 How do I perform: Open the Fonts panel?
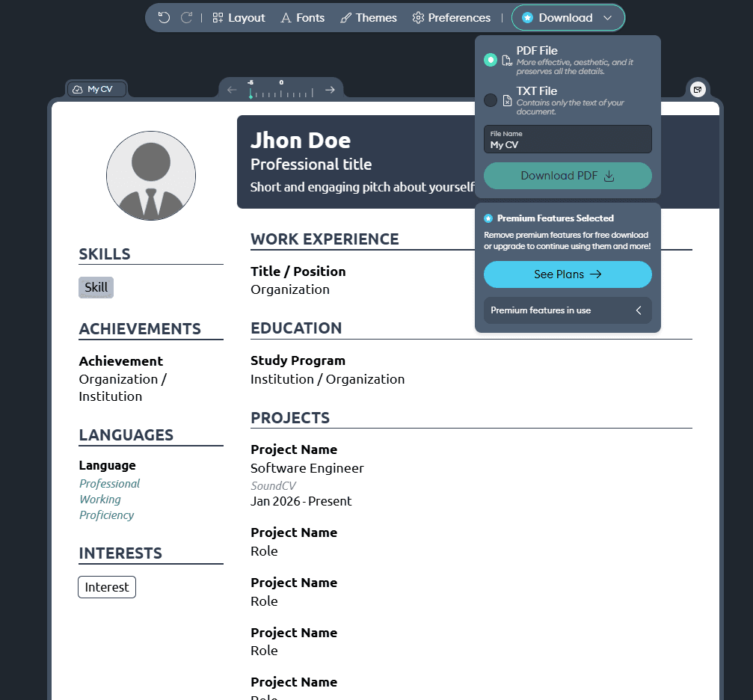(302, 17)
